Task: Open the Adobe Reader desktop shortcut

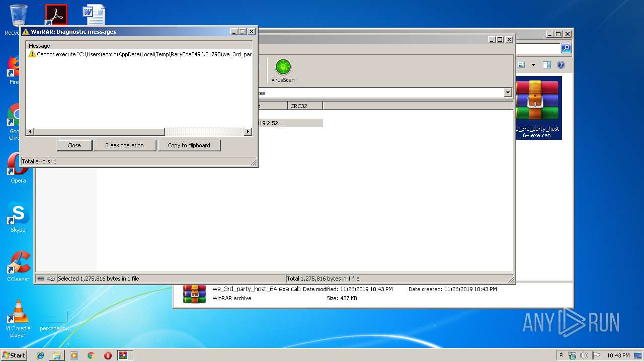Action: [x=56, y=15]
